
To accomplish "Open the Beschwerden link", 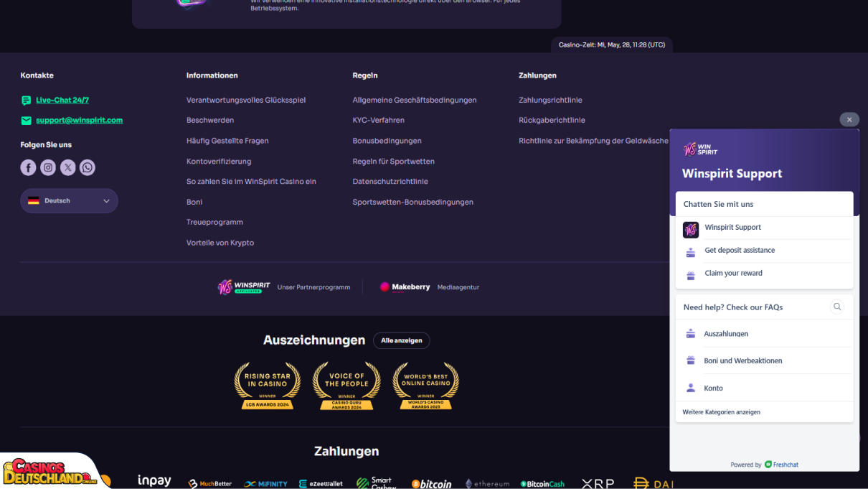I will point(210,121).
